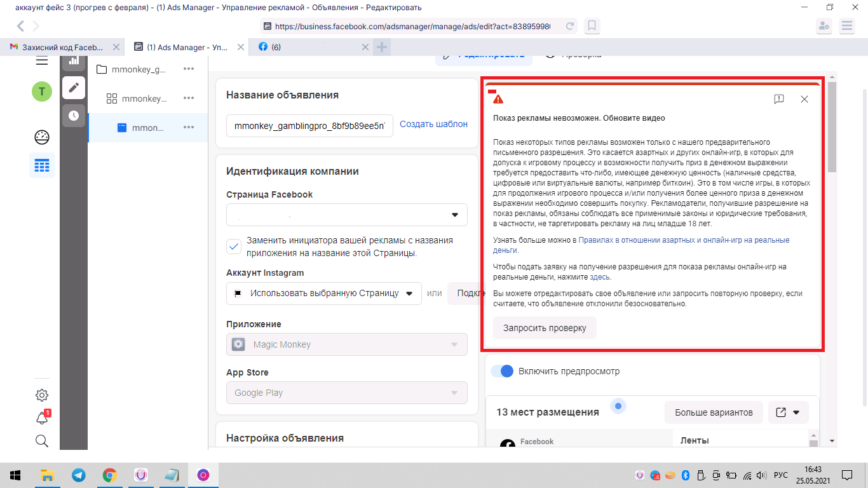
Task: Click the report feedback icon in warning
Action: click(779, 99)
